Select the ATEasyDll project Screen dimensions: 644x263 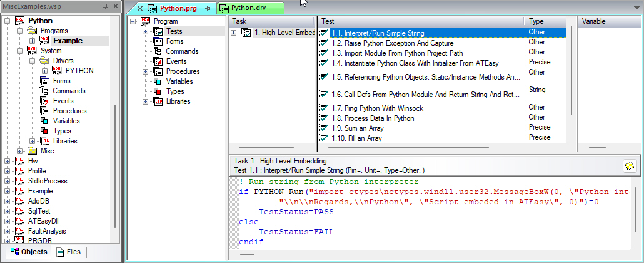[x=44, y=221]
